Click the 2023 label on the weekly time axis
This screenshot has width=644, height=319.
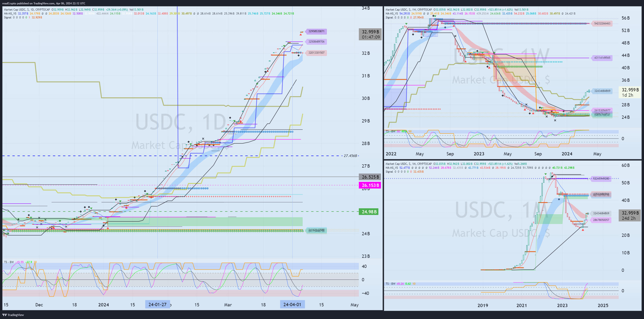479,154
